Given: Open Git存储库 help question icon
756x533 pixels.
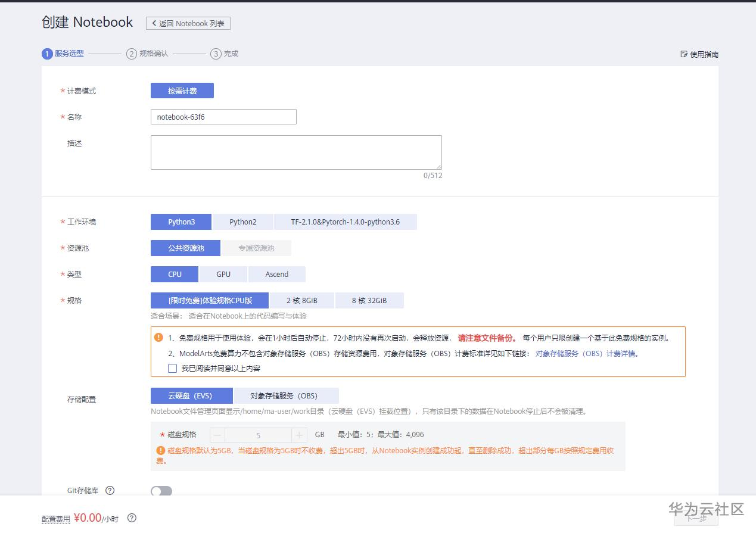Looking at the screenshot, I should [x=110, y=491].
